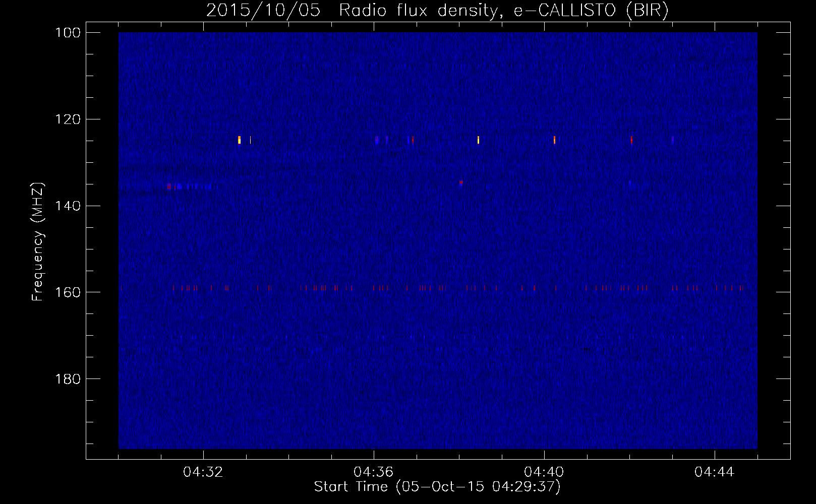Click the 04:44 time tick label

(715, 472)
